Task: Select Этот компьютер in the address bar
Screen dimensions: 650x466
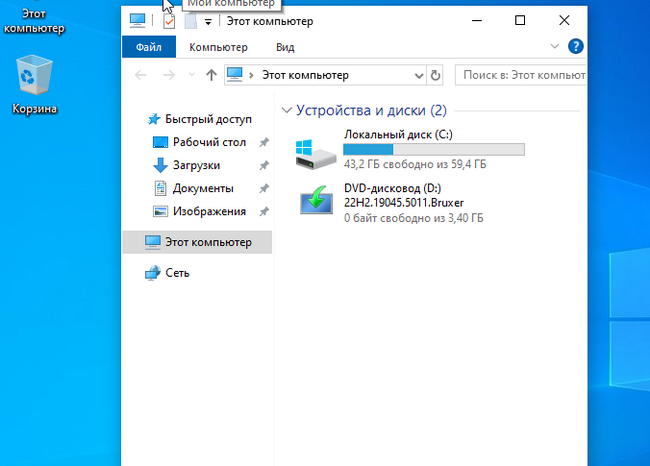Action: click(306, 75)
